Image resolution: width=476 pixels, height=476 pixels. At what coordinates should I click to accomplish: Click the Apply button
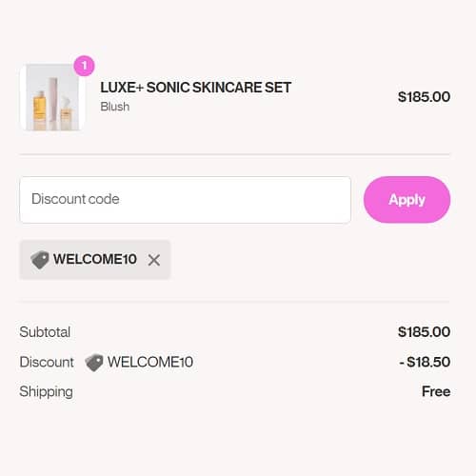pos(407,200)
